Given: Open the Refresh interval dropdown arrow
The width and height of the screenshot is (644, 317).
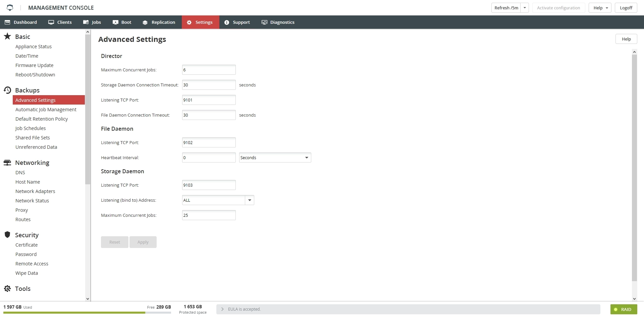Looking at the screenshot, I should click(x=525, y=8).
